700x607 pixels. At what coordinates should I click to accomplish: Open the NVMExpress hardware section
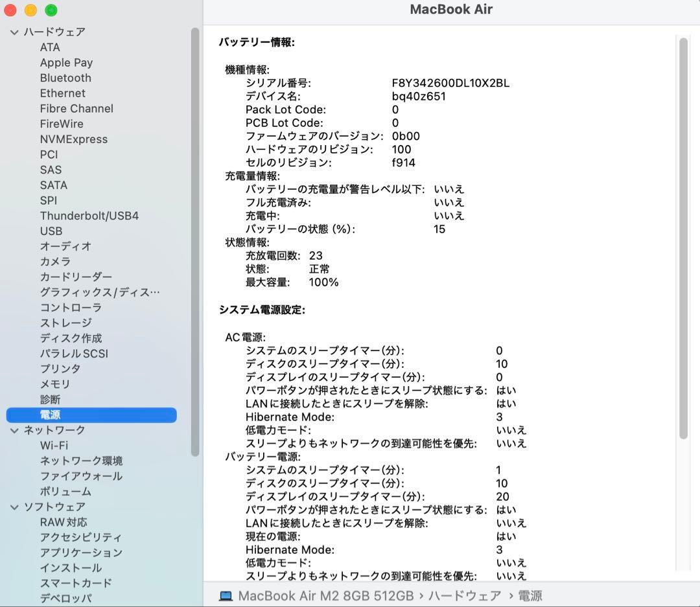tap(74, 139)
